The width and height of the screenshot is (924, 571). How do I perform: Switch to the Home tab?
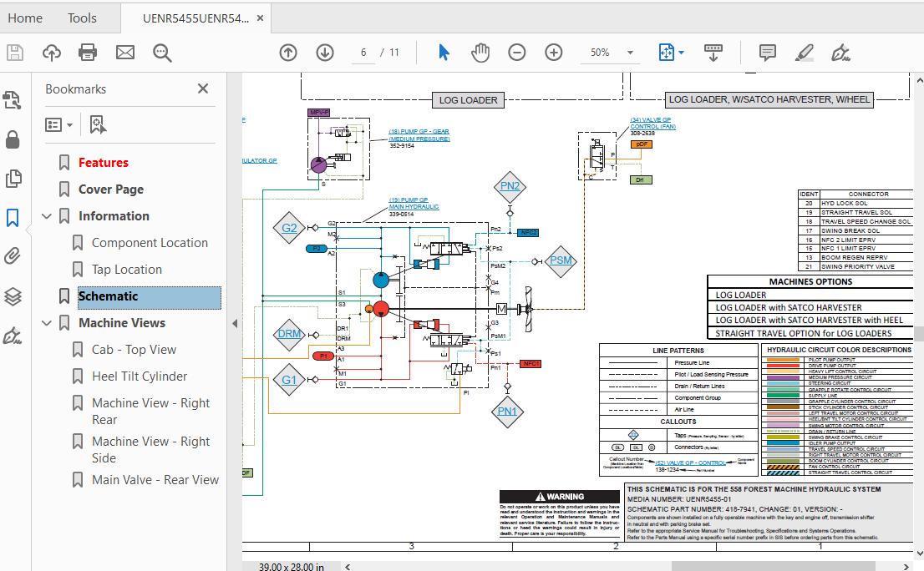pyautogui.click(x=25, y=18)
